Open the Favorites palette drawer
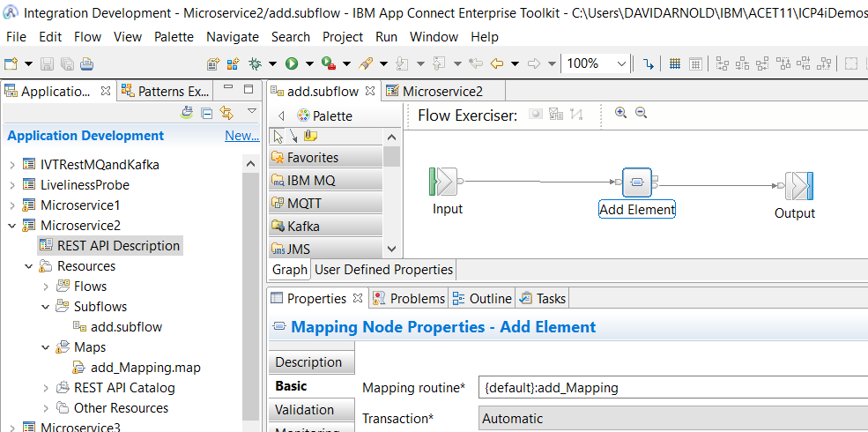The image size is (868, 432). 325,157
